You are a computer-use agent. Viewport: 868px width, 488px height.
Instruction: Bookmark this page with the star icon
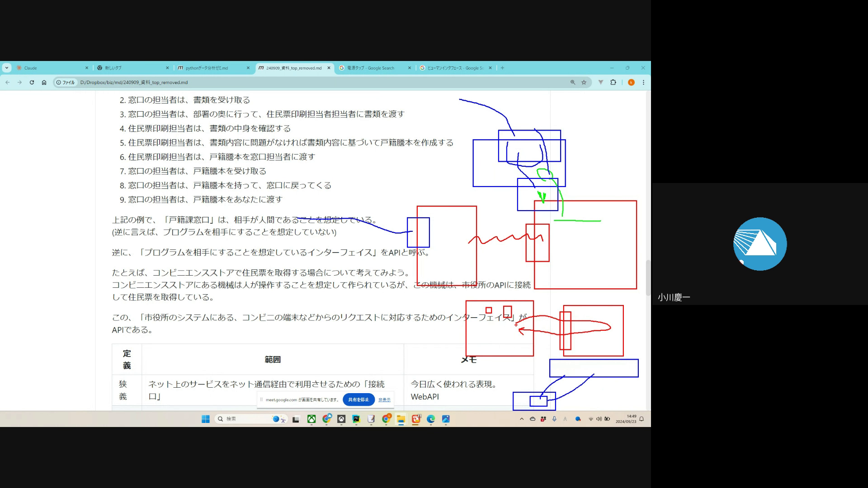tap(584, 82)
